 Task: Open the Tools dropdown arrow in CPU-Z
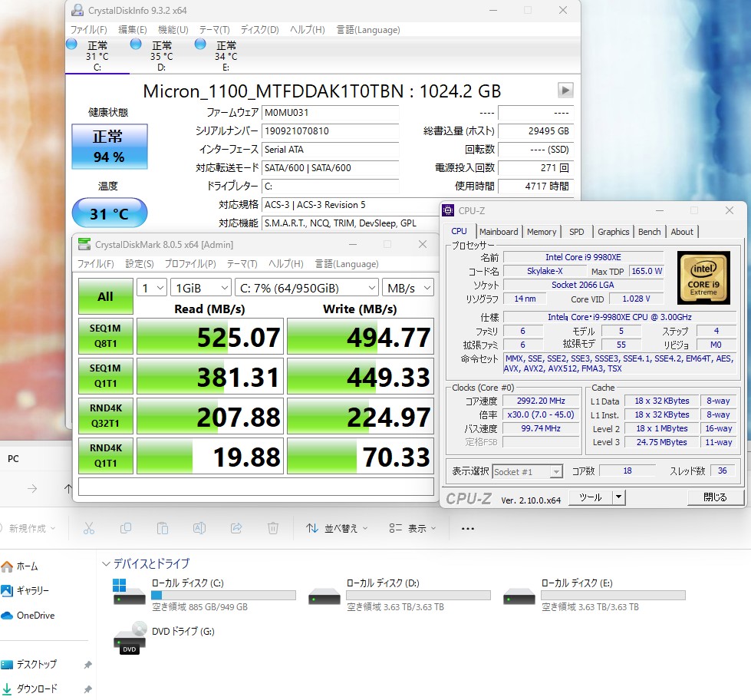coord(619,497)
